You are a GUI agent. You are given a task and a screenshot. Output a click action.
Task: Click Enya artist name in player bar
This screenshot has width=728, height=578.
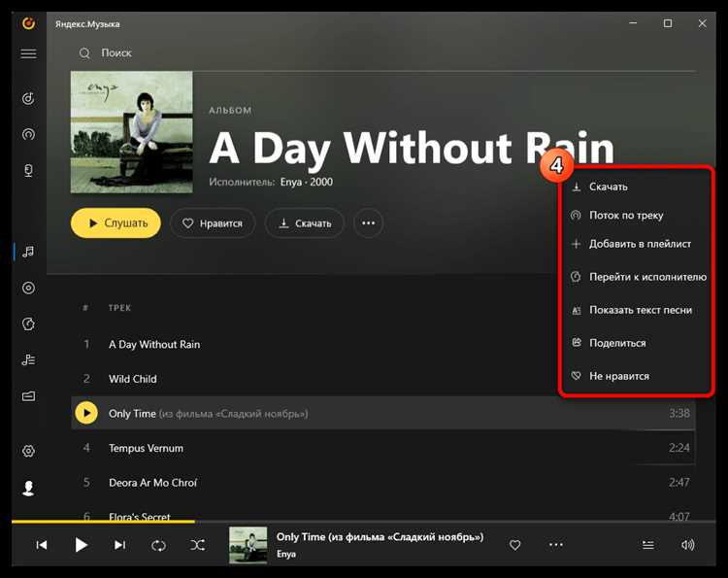click(286, 554)
